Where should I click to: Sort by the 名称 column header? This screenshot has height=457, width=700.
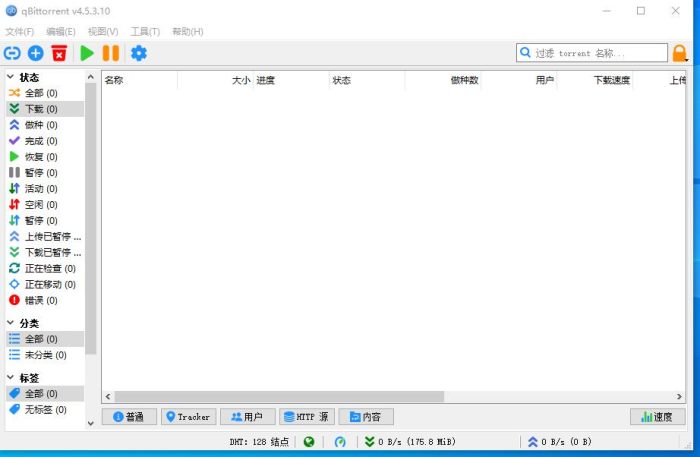coord(140,80)
